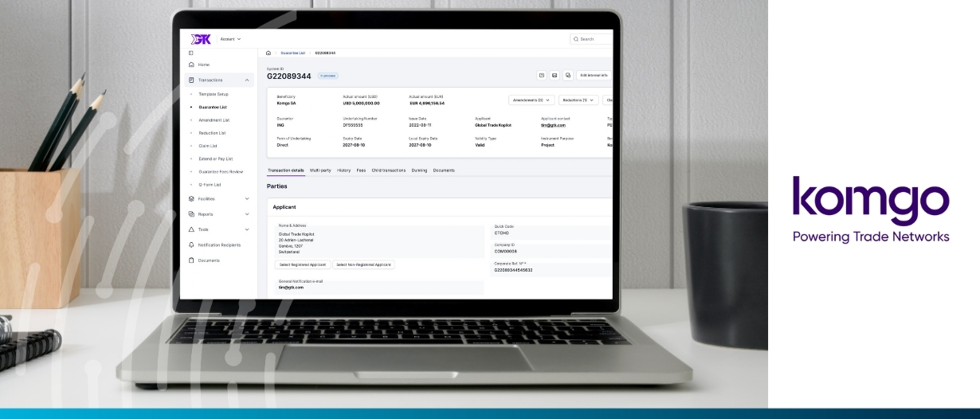
Task: Switch to Transaction details tab
Action: point(285,170)
